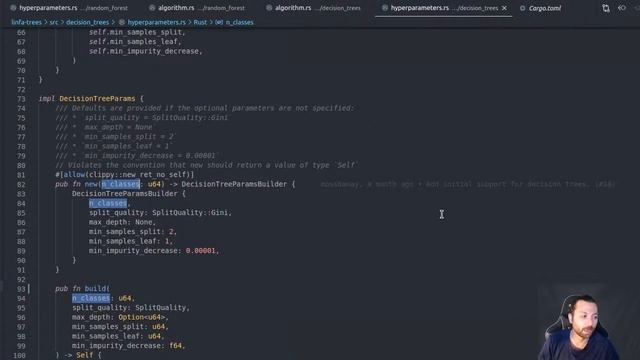Click 'split_quality: SplitQuality' on line 95
640x360 pixels.
[129, 307]
